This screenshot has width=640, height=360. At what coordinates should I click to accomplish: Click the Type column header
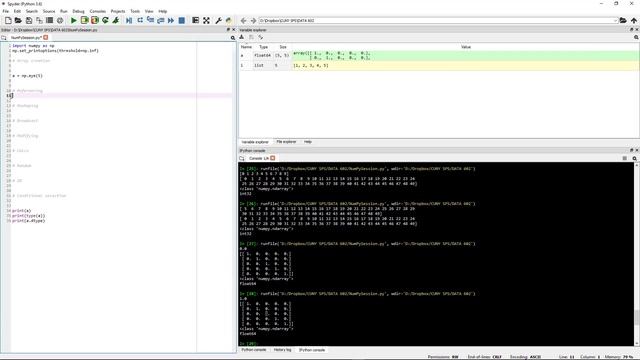[x=264, y=47]
